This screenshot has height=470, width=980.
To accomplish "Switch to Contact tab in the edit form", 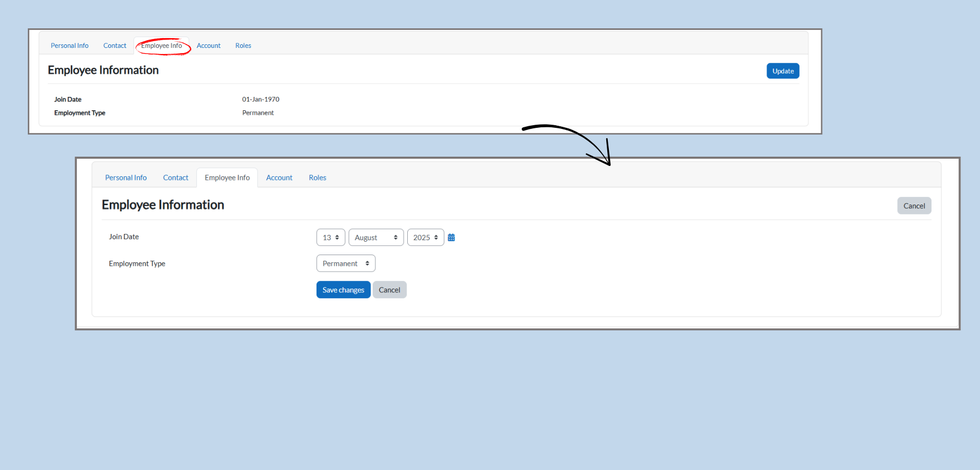I will click(x=175, y=178).
